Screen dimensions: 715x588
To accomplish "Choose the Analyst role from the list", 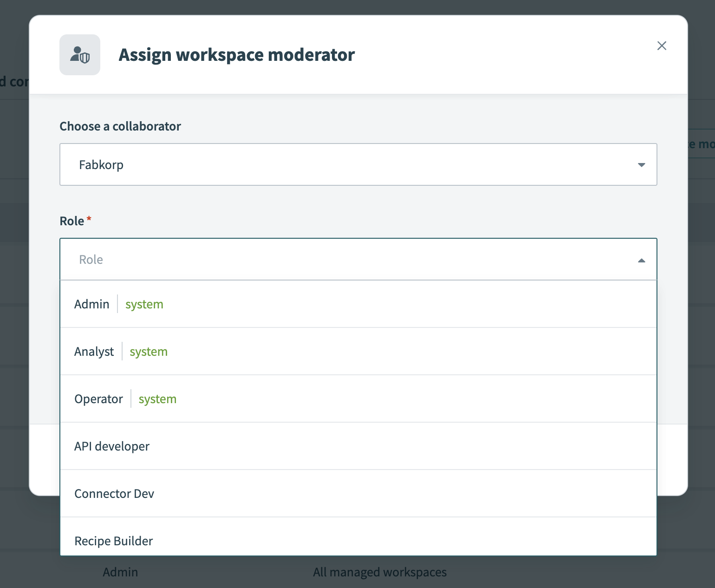I will coord(94,352).
